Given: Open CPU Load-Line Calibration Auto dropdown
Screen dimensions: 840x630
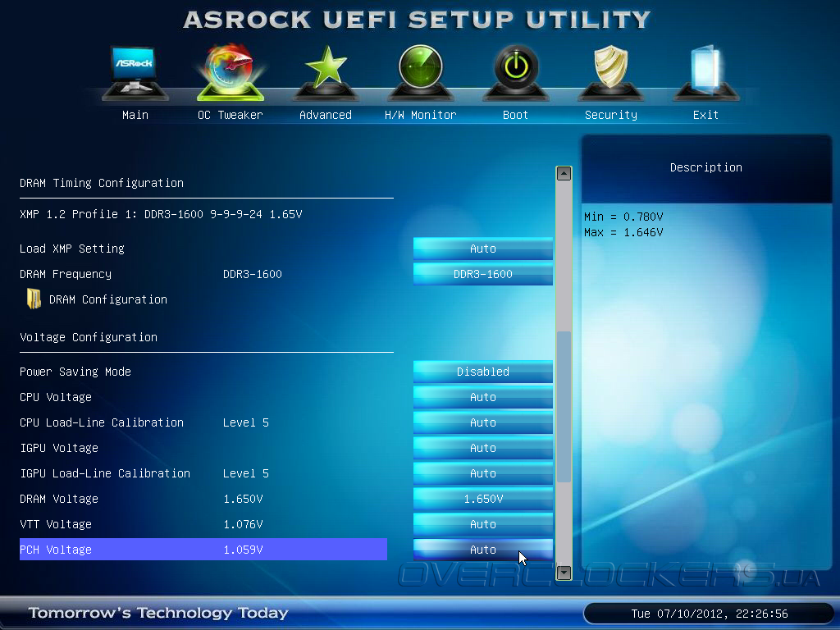Looking at the screenshot, I should click(482, 422).
